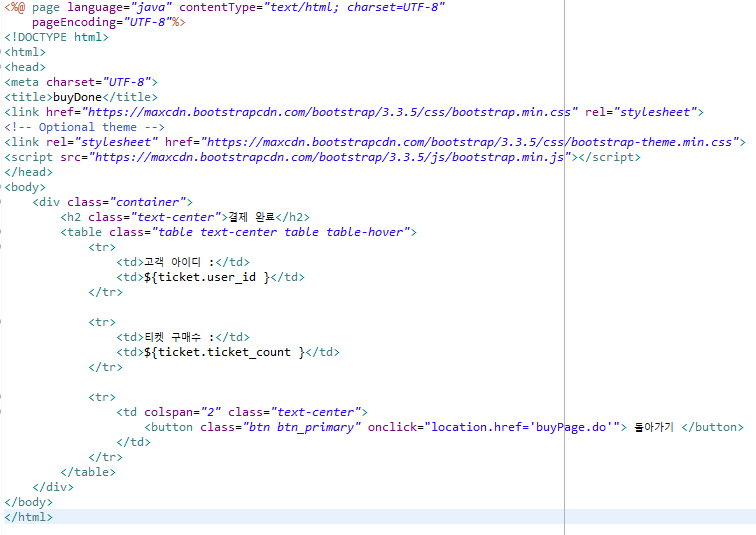This screenshot has height=535, width=756.
Task: Click the bootstrap.min.css href URL
Action: (x=330, y=112)
